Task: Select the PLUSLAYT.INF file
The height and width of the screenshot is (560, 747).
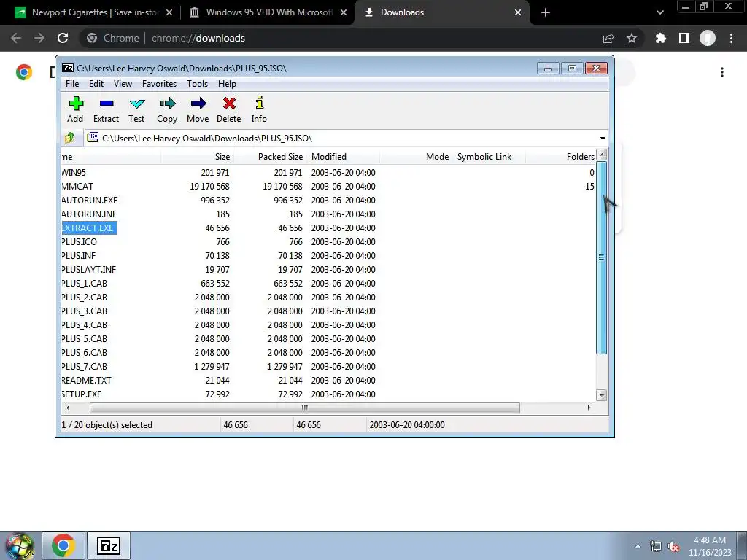Action: click(x=89, y=270)
